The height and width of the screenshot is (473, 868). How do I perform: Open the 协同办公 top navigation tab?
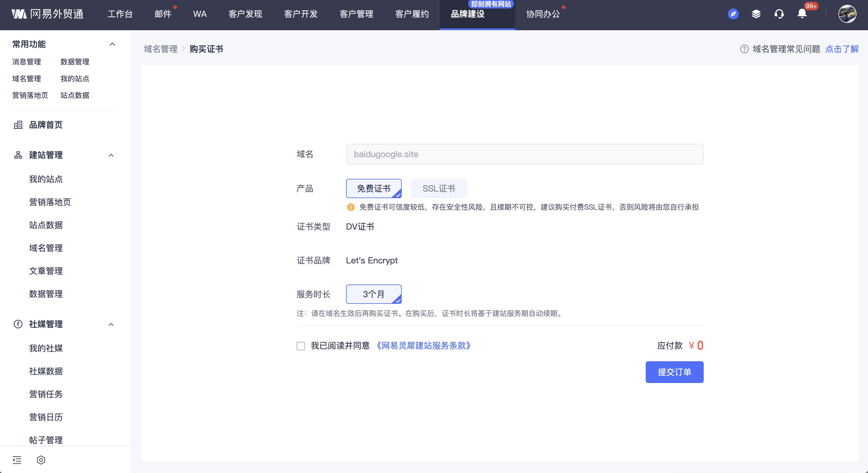coord(543,14)
